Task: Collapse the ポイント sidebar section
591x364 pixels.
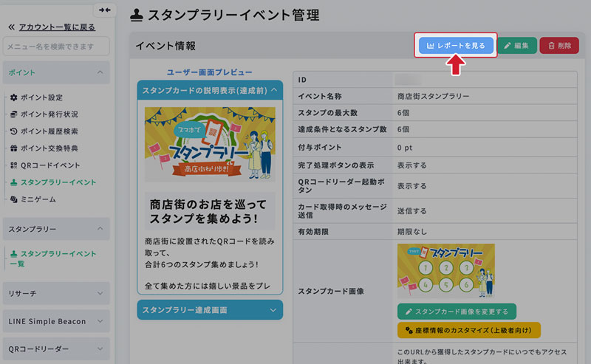Action: point(99,72)
